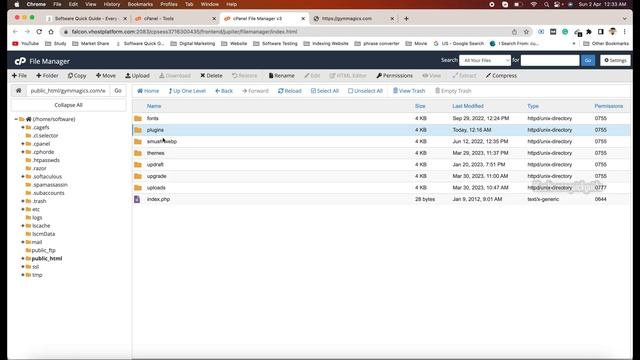The image size is (640, 360).
Task: Click the path input field
Action: (68, 91)
